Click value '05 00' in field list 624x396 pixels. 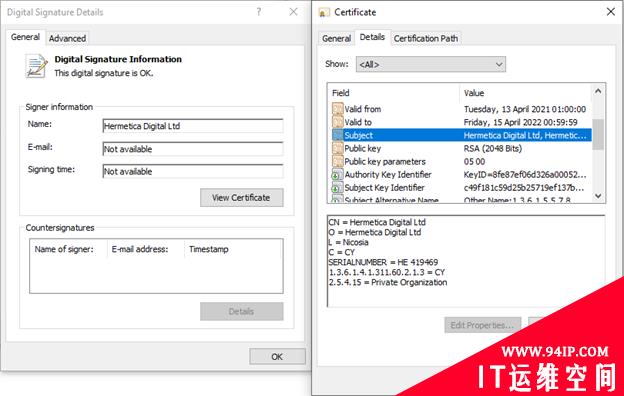pyautogui.click(x=474, y=161)
